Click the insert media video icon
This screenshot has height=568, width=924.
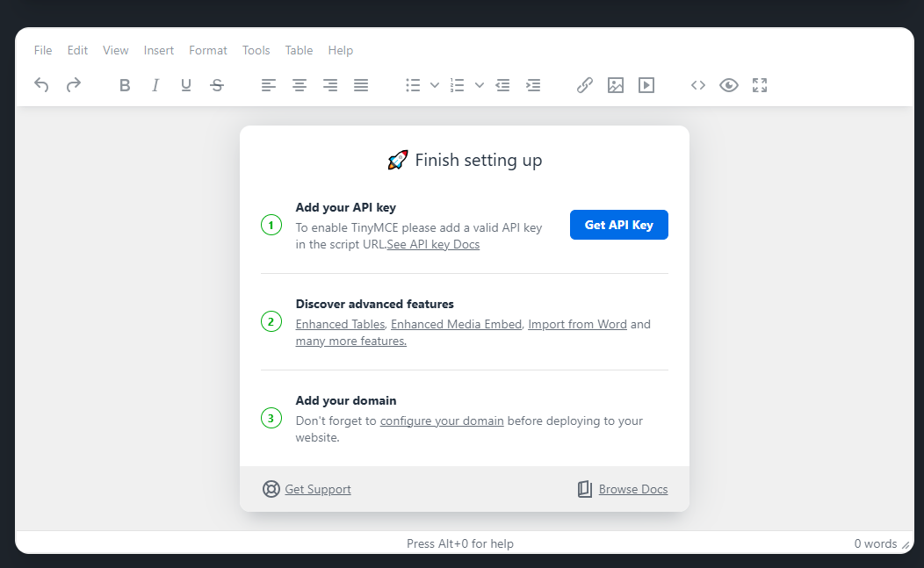[x=646, y=85]
